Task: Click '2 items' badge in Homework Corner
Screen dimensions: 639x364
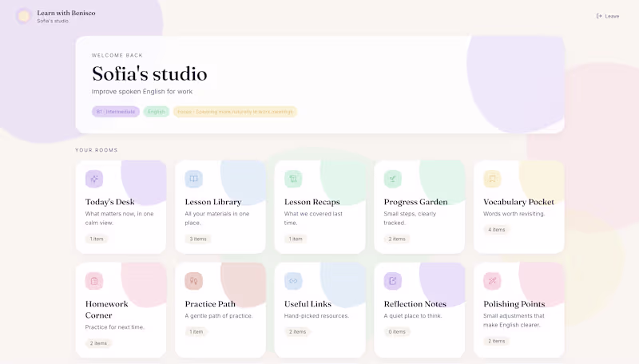Action: coord(98,343)
